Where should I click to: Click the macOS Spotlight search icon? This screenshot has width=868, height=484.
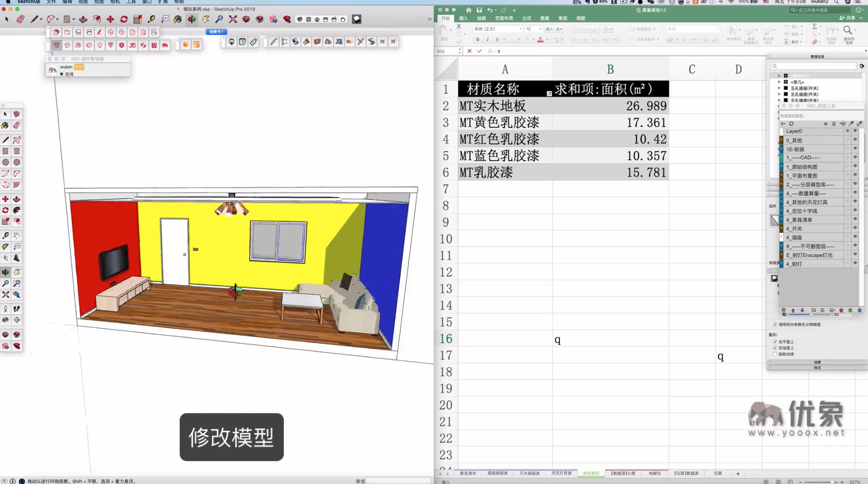tap(837, 2)
